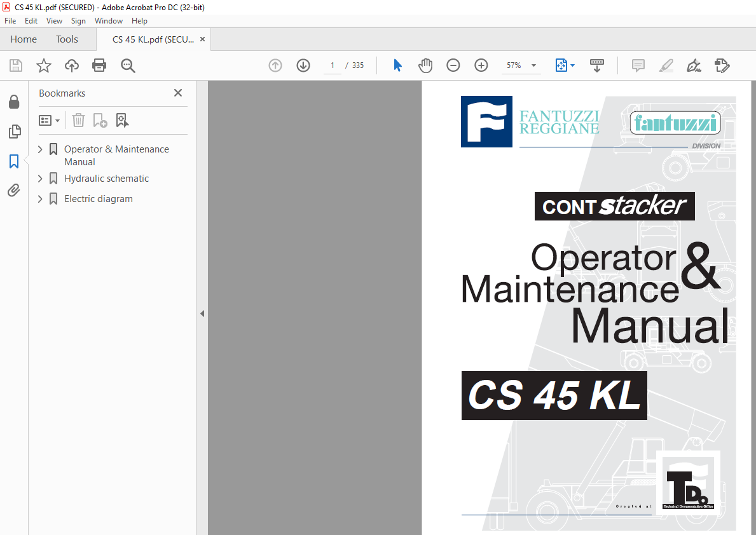Image resolution: width=756 pixels, height=535 pixels.
Task: Click the 57% zoom value field
Action: pyautogui.click(x=514, y=65)
